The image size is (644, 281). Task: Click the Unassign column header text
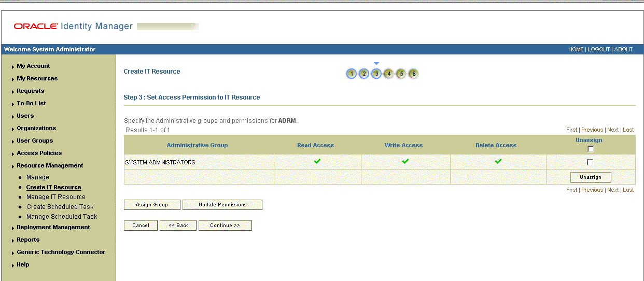pyautogui.click(x=589, y=140)
